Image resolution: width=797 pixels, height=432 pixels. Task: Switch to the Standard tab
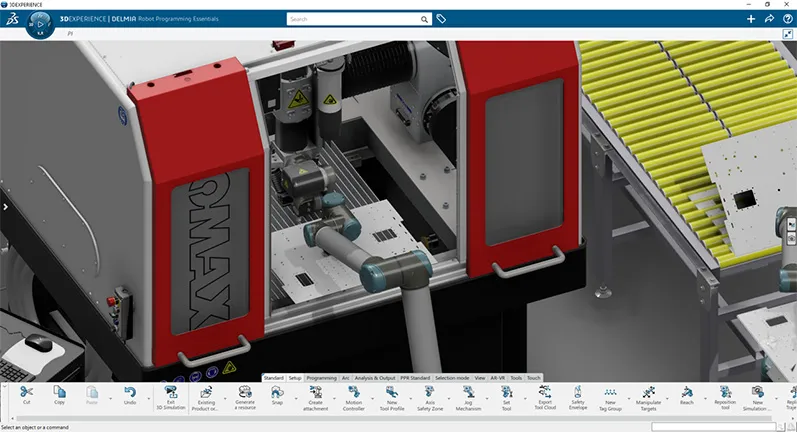coord(273,378)
